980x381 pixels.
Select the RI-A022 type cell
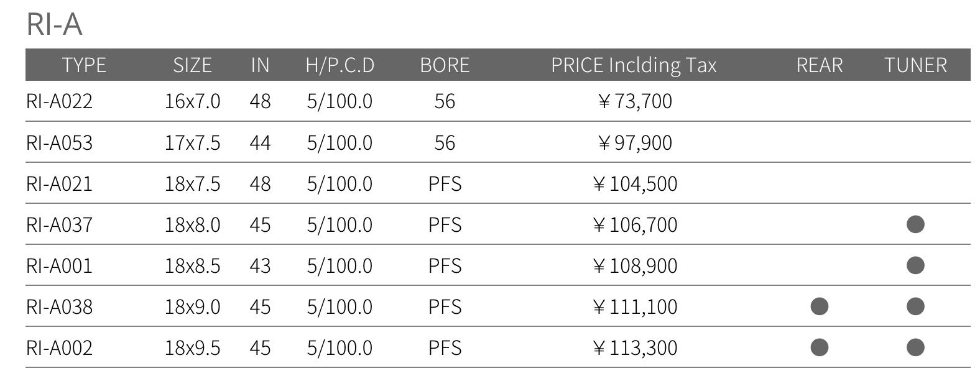[59, 101]
